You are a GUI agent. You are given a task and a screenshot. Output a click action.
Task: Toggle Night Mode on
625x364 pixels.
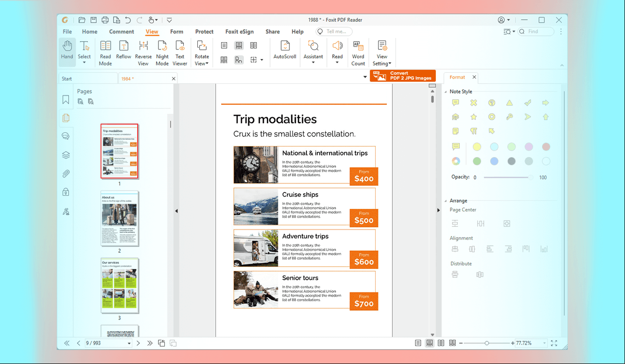[x=162, y=53]
